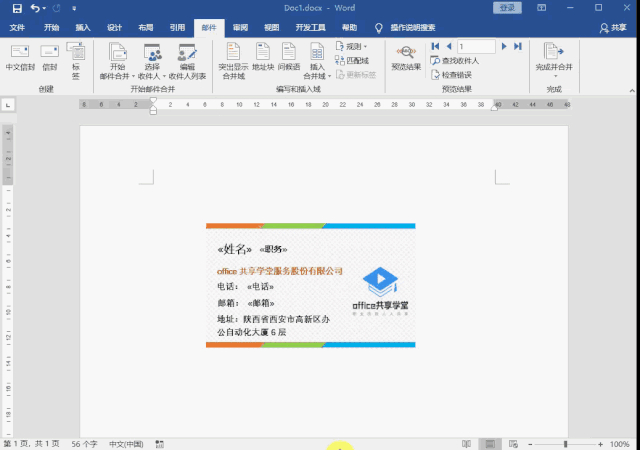The height and width of the screenshot is (450, 640).
Task: Switch to web layout view
Action: (513, 444)
